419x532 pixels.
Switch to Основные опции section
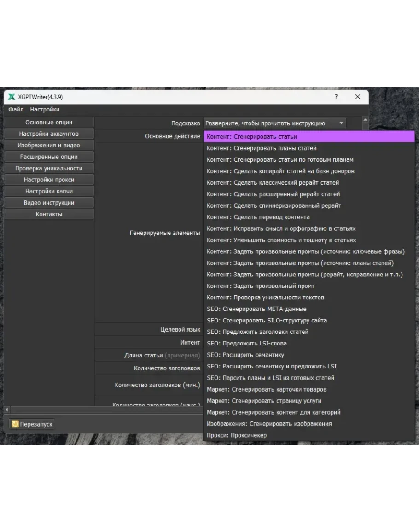(49, 122)
